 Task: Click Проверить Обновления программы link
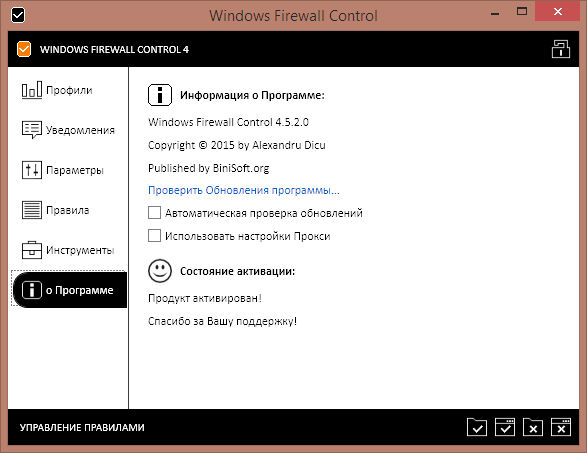pos(244,190)
